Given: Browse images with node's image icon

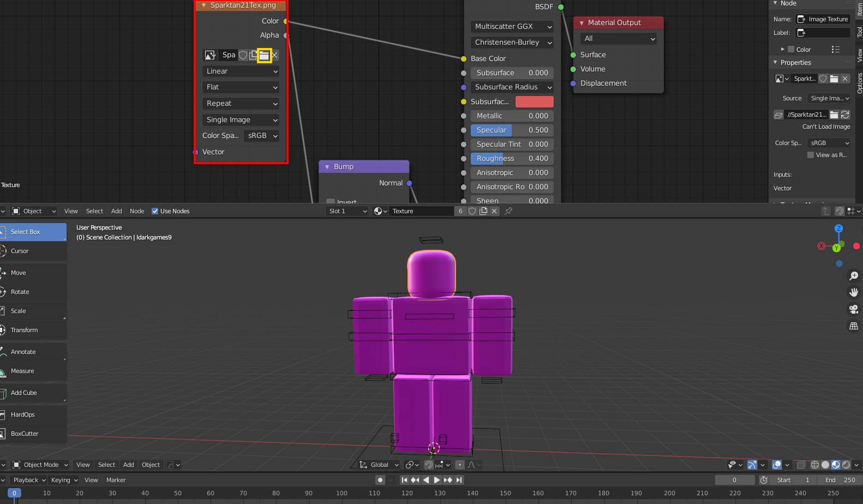Looking at the screenshot, I should tap(210, 55).
